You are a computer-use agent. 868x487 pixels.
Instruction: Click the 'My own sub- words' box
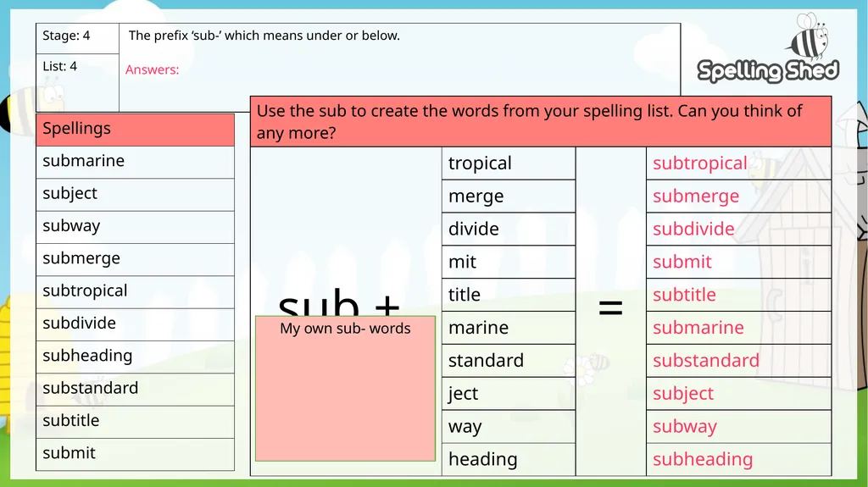tap(346, 389)
